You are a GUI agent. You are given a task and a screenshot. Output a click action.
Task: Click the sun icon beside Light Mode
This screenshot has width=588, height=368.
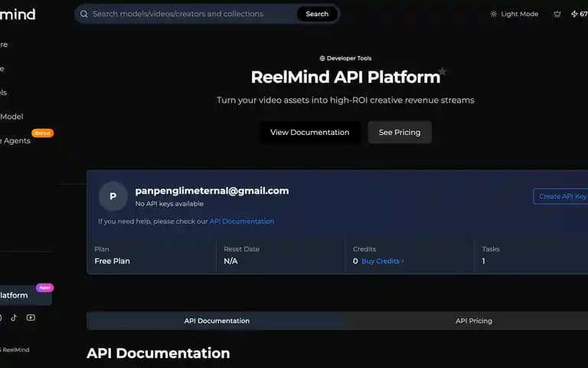point(494,14)
